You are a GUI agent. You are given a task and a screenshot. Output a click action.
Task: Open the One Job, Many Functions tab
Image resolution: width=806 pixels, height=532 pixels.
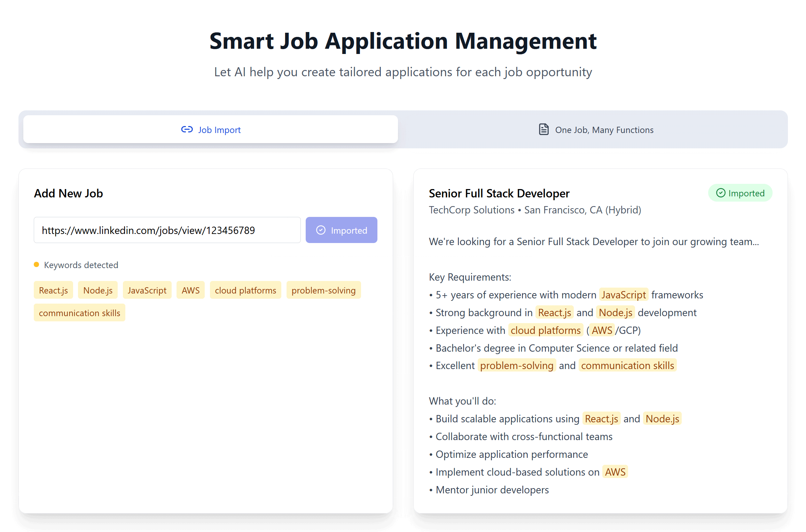596,130
